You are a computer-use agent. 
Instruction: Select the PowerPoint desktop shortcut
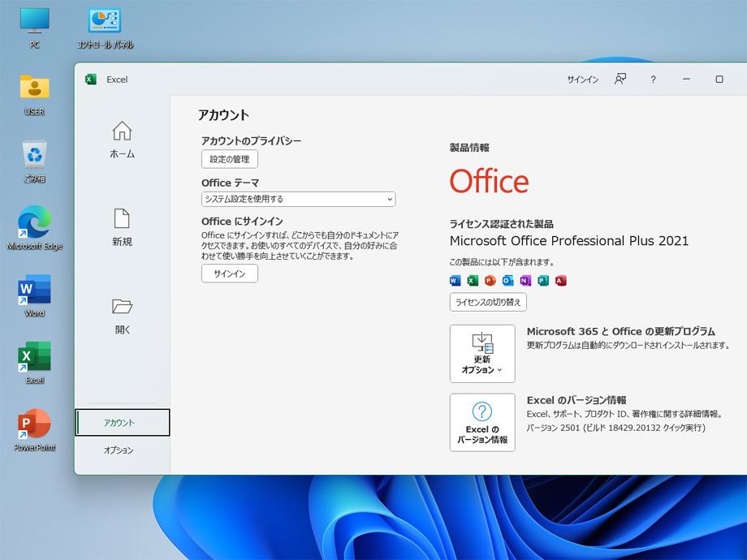[x=34, y=430]
